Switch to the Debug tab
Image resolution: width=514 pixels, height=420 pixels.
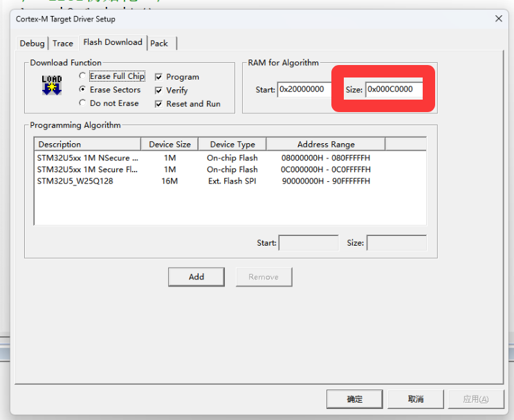click(x=32, y=43)
